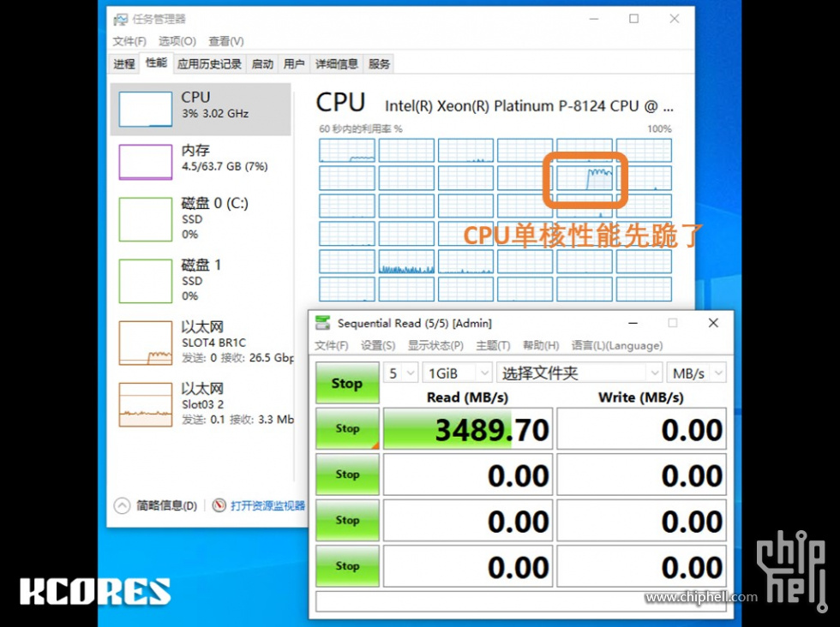The image size is (840, 627).
Task: Select the 内存 memory thumbnail graph
Action: point(145,162)
